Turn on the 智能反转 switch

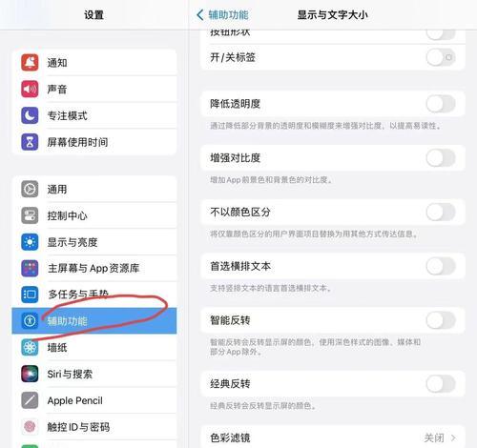tap(441, 320)
